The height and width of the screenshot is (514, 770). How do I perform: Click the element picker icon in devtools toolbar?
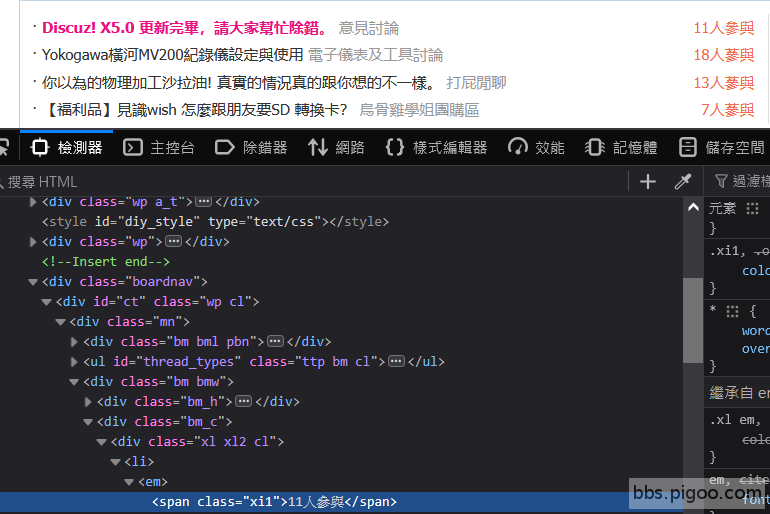click(4, 147)
